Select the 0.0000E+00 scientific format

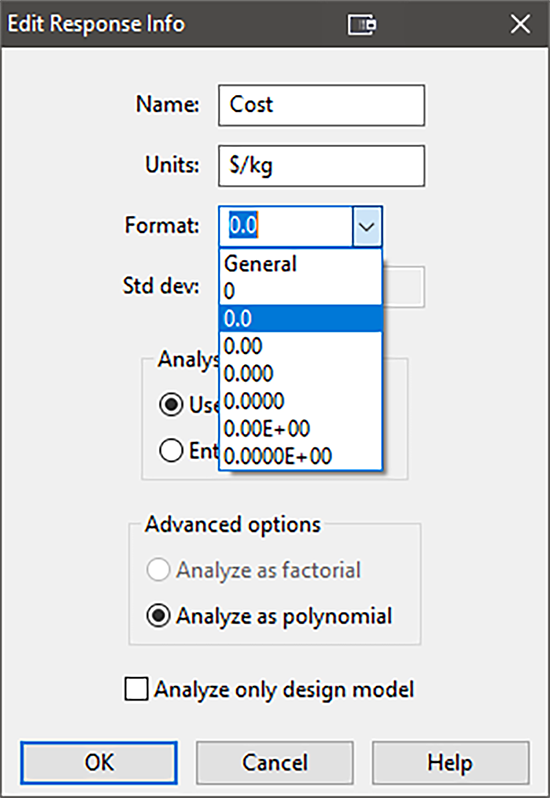(301, 456)
